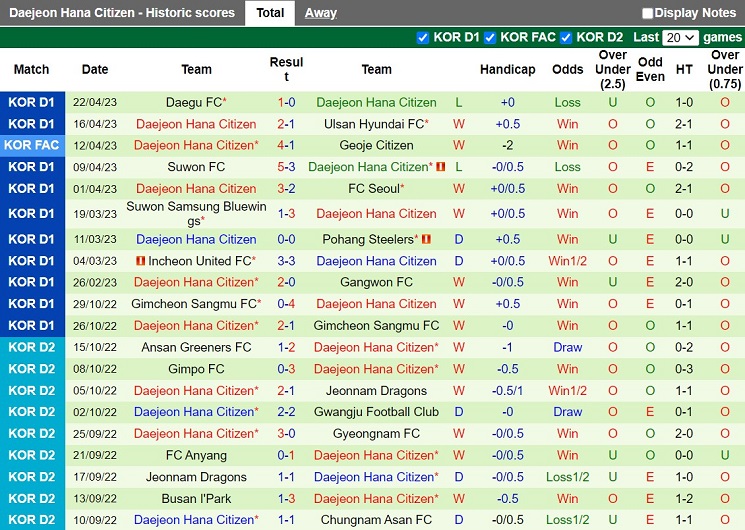
Task: Open Suwon Samsung Bluewings team link
Action: (196, 213)
